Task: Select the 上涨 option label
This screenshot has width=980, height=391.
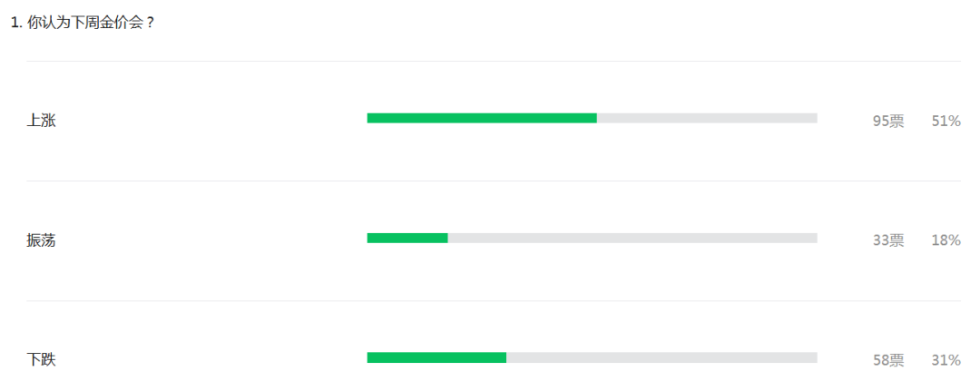Action: 41,121
